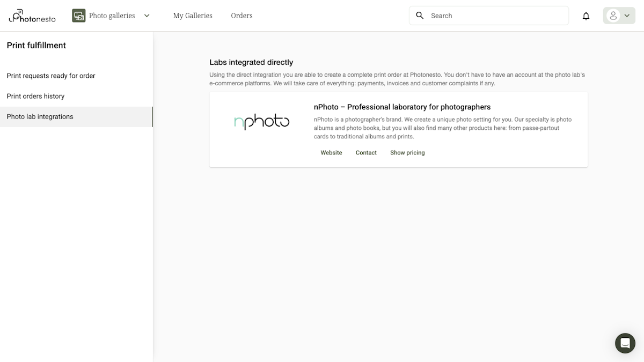
Task: Show pricing for nPhoto lab
Action: 407,152
